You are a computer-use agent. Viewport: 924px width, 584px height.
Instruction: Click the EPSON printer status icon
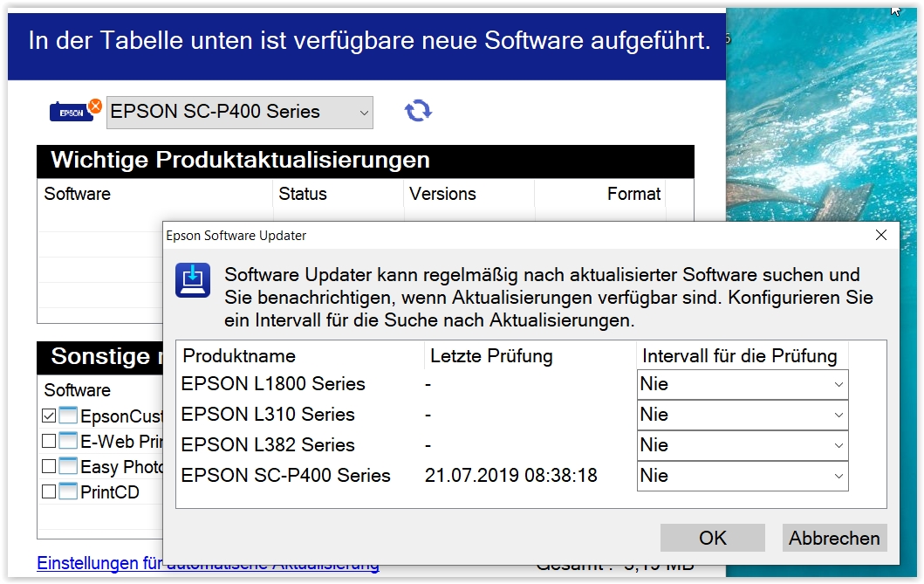pyautogui.click(x=75, y=111)
